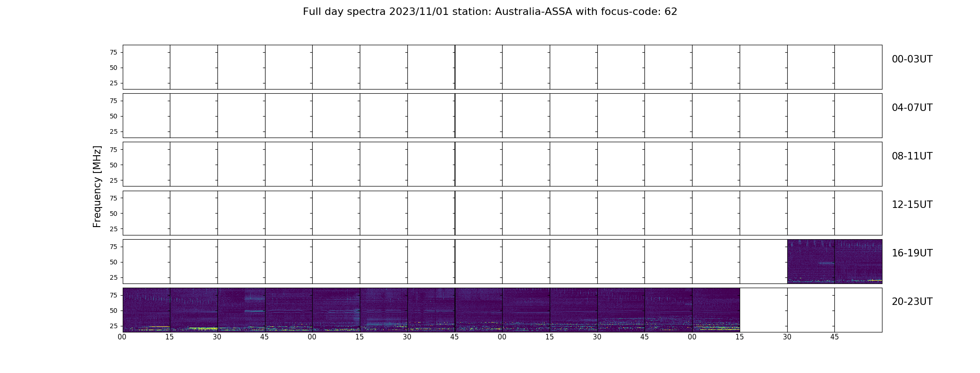Viewport: 980px width, 373px height.
Task: Open the 19:30 spectrogram in 16-19UT row
Action: pyautogui.click(x=811, y=262)
